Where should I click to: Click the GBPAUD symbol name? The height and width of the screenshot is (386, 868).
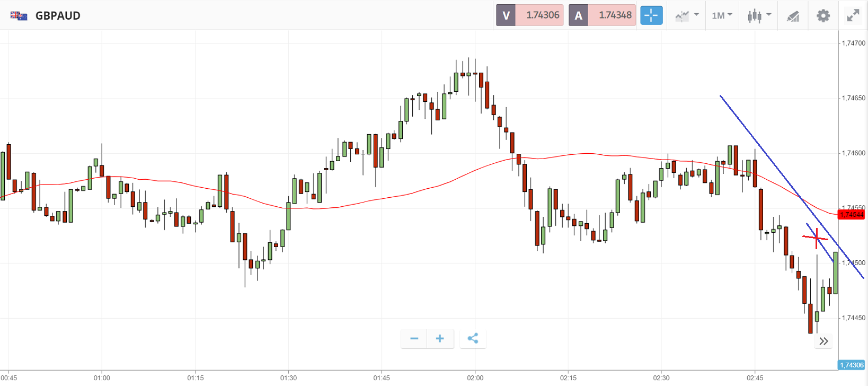point(58,16)
